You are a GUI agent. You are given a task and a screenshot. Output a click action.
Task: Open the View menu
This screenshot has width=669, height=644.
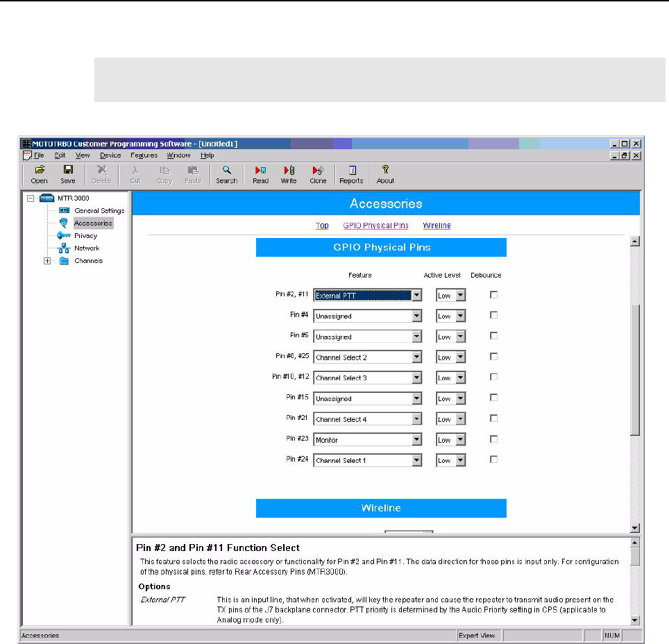tap(83, 155)
